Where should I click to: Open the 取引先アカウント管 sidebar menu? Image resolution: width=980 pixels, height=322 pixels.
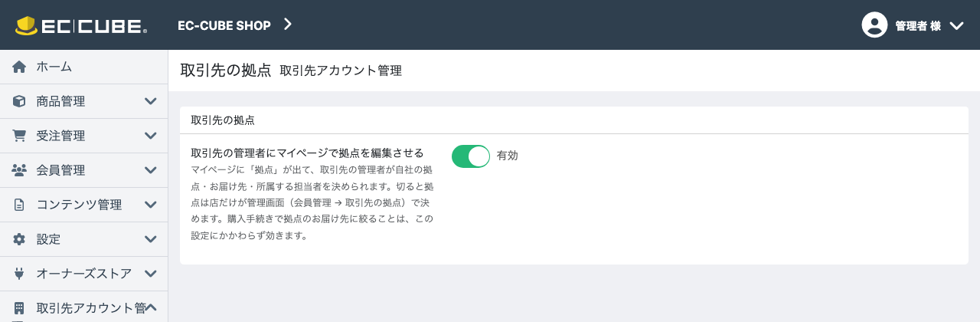(83, 307)
